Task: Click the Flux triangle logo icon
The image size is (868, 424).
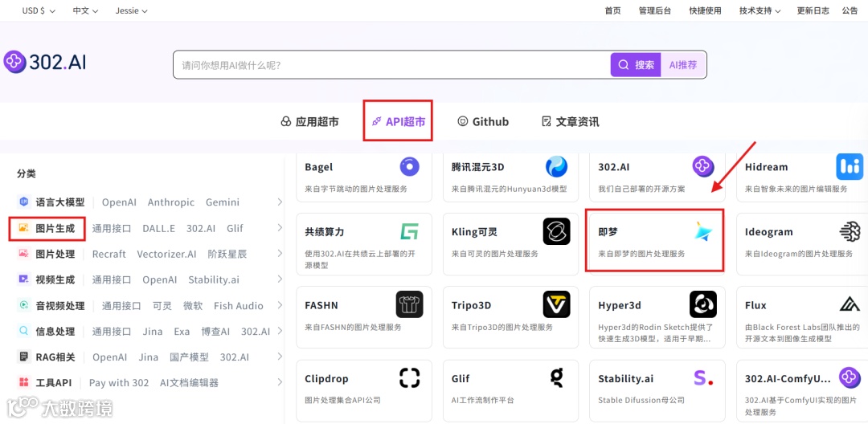Action: (x=850, y=304)
